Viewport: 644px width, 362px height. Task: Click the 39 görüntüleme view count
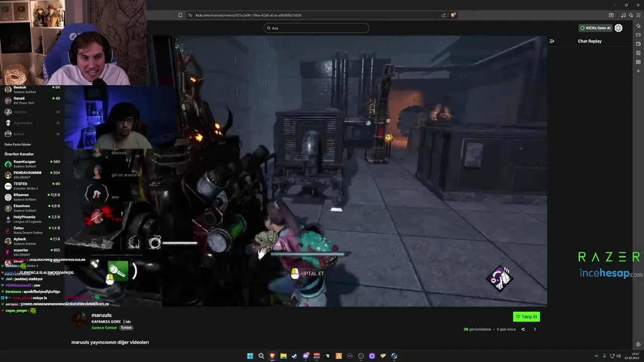(x=477, y=329)
